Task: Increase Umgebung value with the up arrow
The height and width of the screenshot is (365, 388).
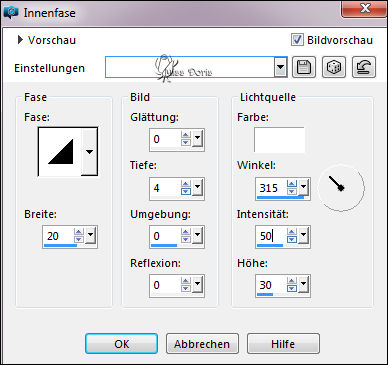Action: click(186, 232)
